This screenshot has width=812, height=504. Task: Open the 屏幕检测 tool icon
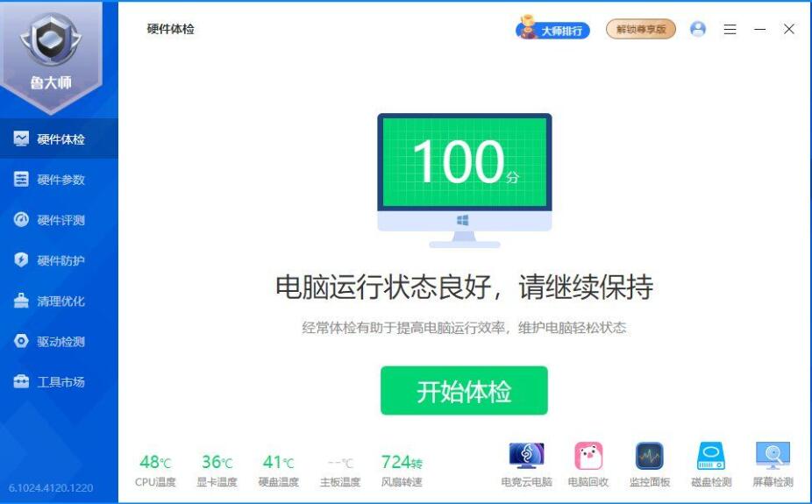click(773, 465)
